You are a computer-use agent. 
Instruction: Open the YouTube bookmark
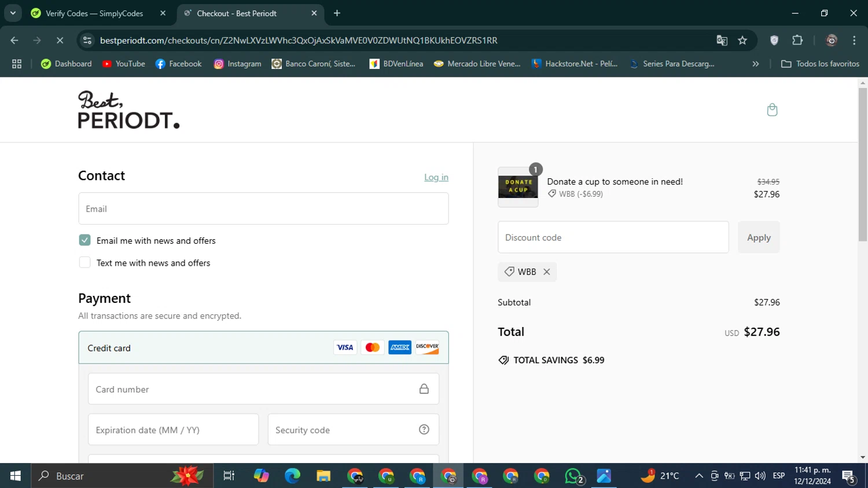pyautogui.click(x=124, y=64)
